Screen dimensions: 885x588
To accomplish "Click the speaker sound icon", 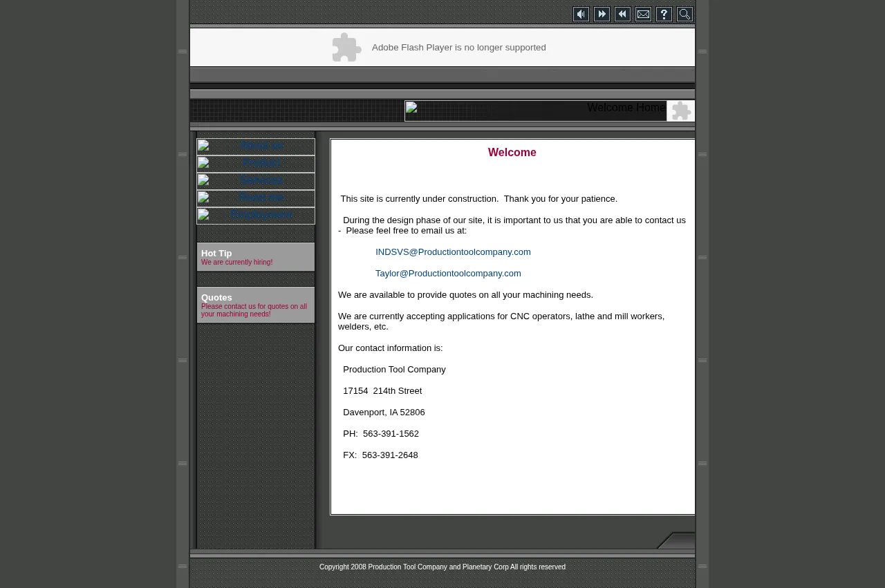I will (581, 15).
